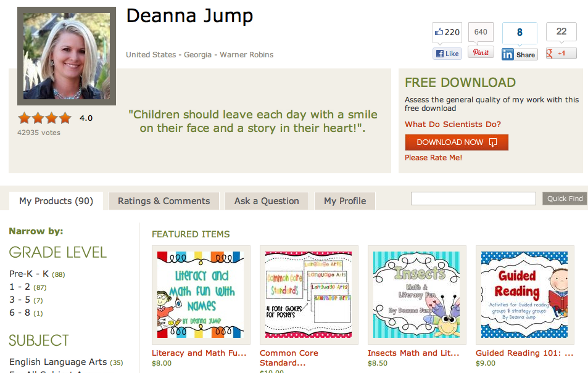
Task: Open the Guided Reading 101 product thumbnail
Action: pos(524,295)
